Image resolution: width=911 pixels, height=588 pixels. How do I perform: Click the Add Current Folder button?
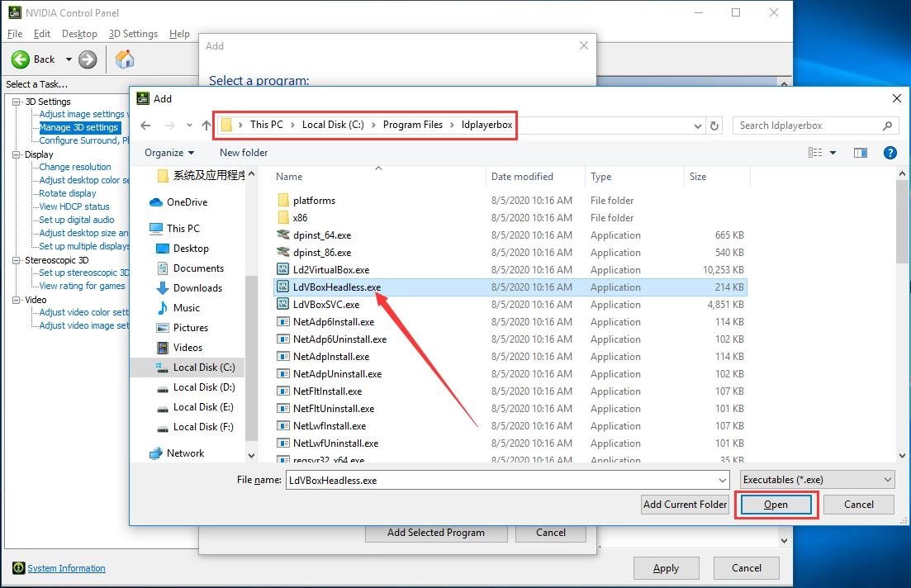(x=684, y=504)
